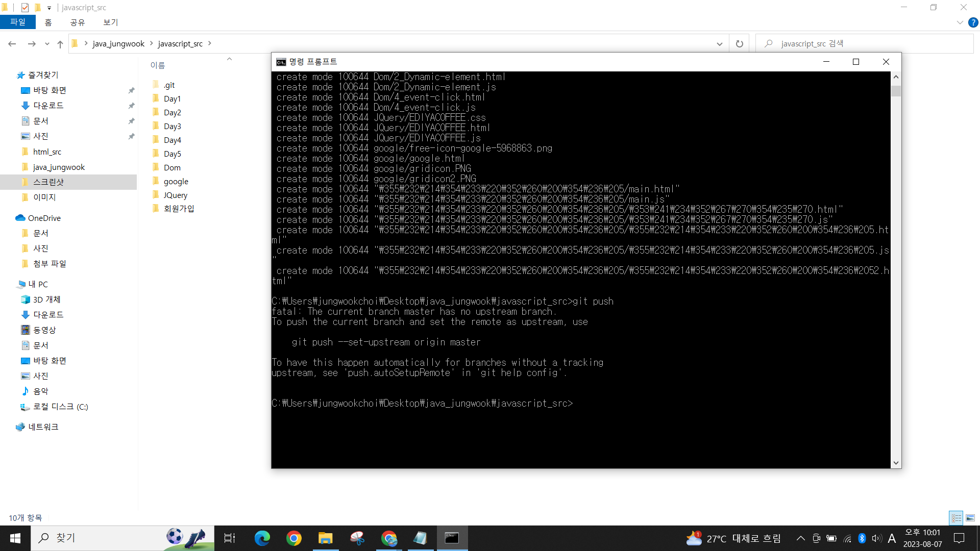Open the 보기 ribbon tab
This screenshot has height=551, width=980.
110,22
